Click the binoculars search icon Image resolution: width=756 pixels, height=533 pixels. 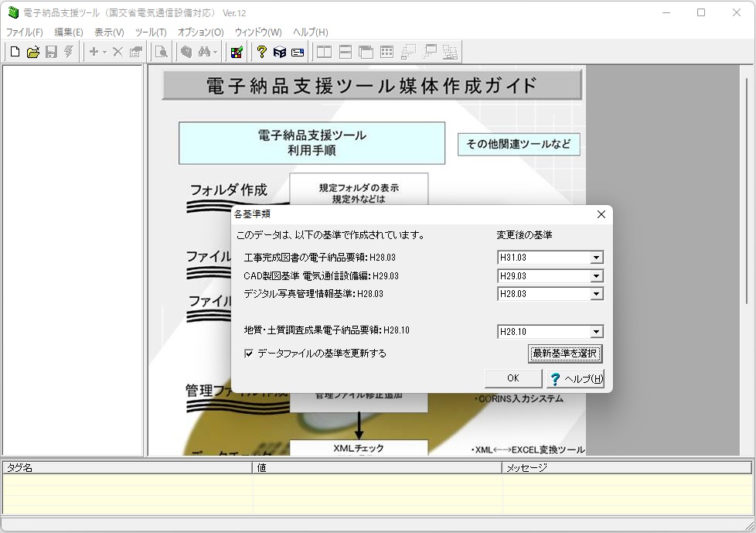click(x=204, y=52)
